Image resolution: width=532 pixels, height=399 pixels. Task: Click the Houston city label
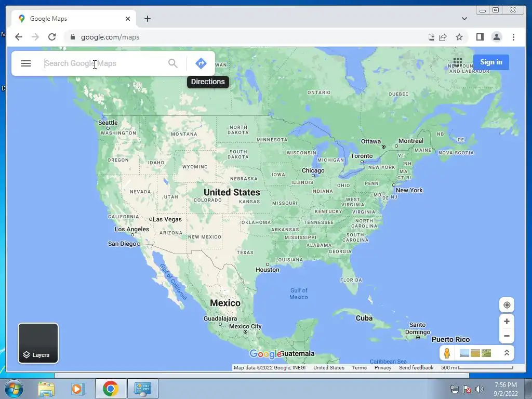pyautogui.click(x=268, y=270)
